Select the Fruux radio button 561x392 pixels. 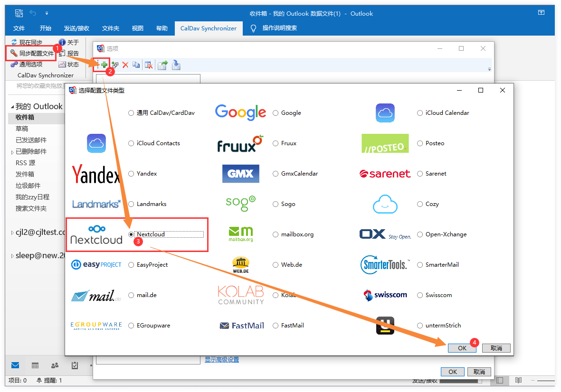(276, 143)
